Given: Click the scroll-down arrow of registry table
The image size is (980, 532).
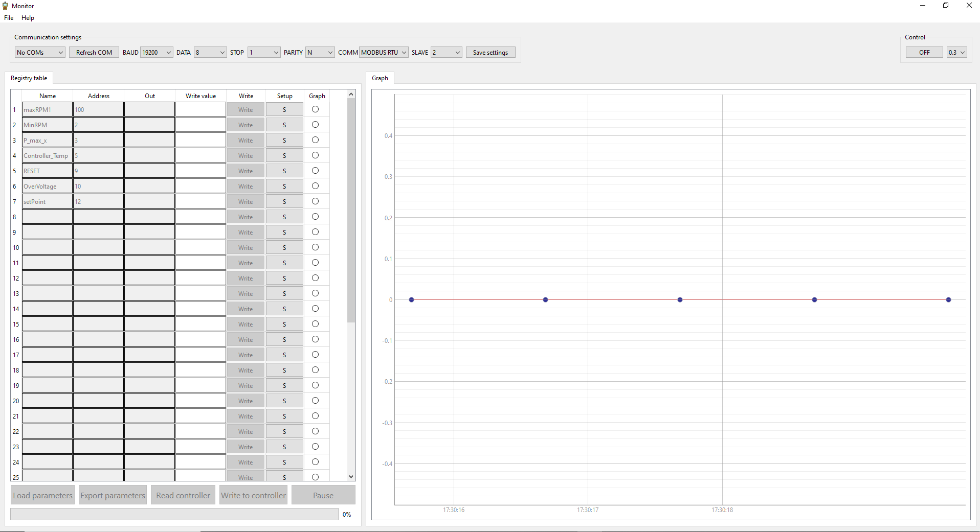Looking at the screenshot, I should click(x=351, y=476).
